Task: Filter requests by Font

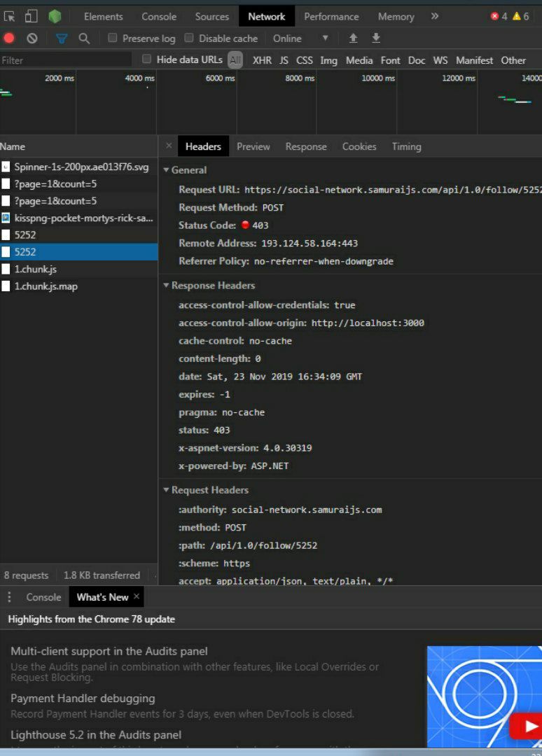Action: (390, 60)
